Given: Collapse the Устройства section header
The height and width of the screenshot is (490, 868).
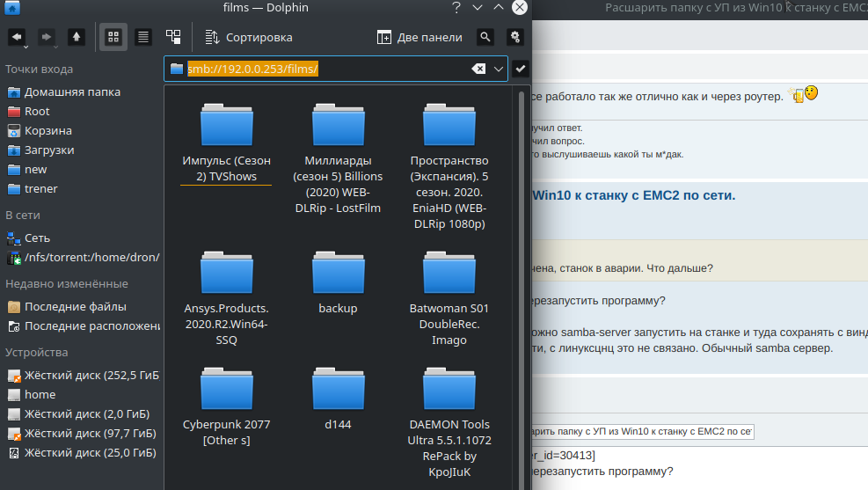Looking at the screenshot, I should click(37, 353).
